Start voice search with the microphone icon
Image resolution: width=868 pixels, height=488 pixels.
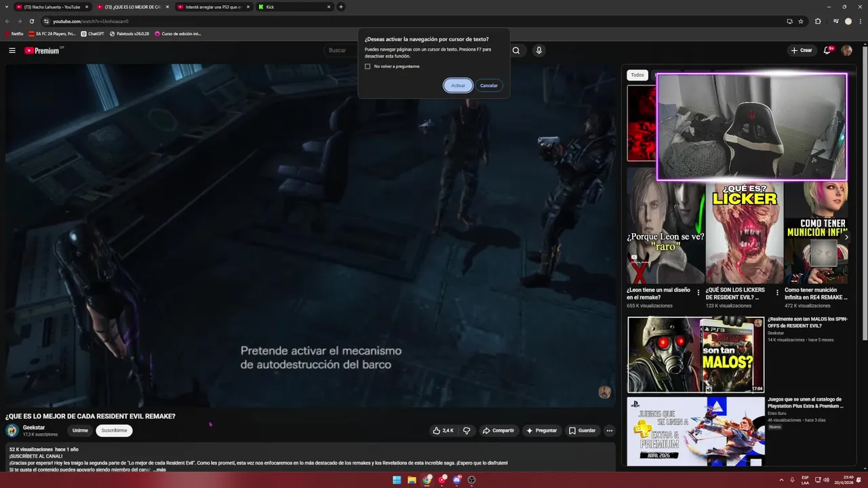(x=539, y=50)
